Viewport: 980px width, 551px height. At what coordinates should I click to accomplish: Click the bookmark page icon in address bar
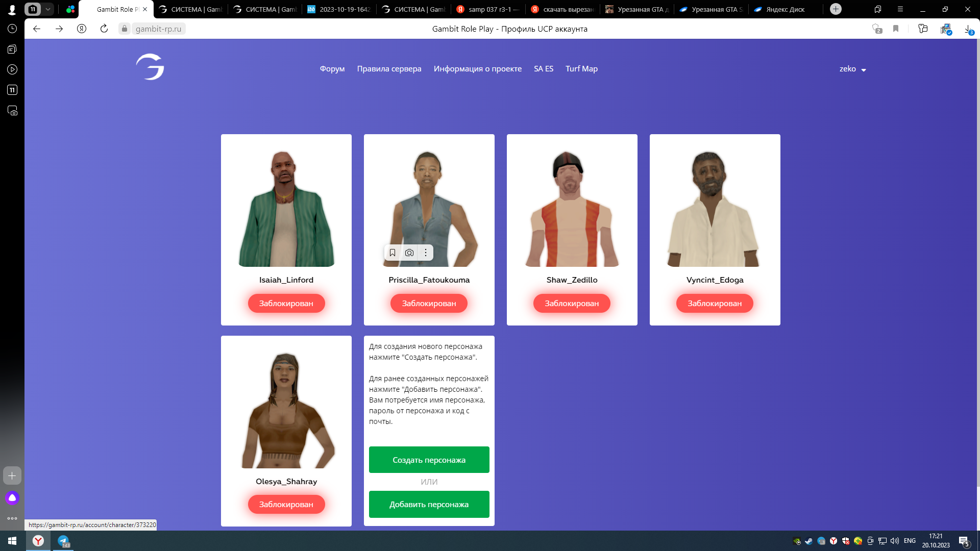[896, 29]
